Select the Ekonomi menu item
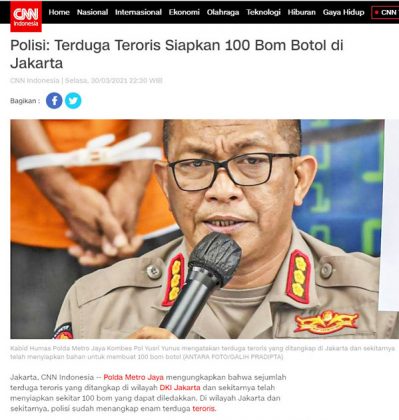399x420 pixels. pos(184,12)
